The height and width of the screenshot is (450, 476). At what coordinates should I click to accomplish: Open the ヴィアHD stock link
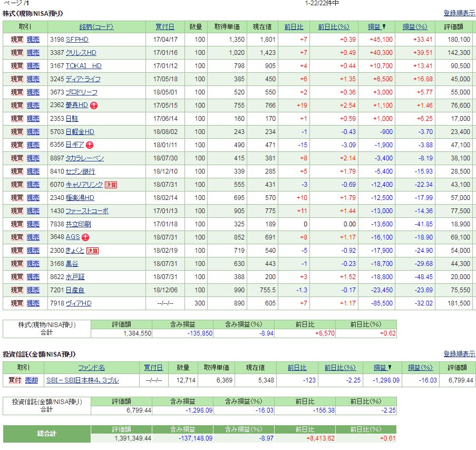79,303
